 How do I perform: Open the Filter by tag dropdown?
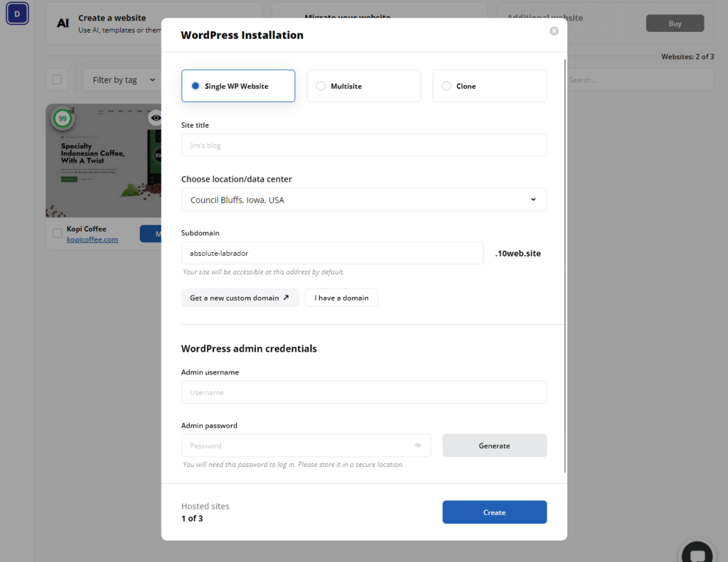click(x=122, y=80)
